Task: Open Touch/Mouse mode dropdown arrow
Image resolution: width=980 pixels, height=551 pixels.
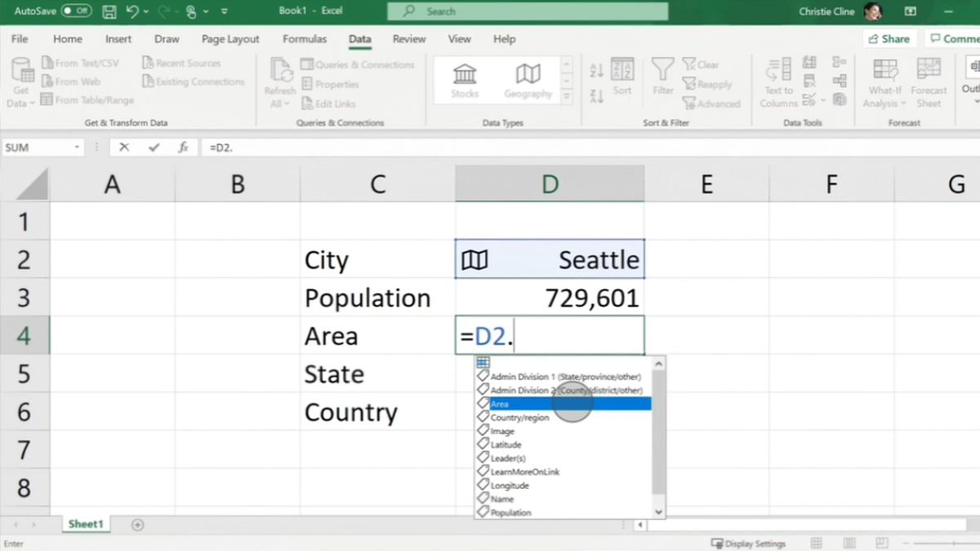Action: click(205, 11)
